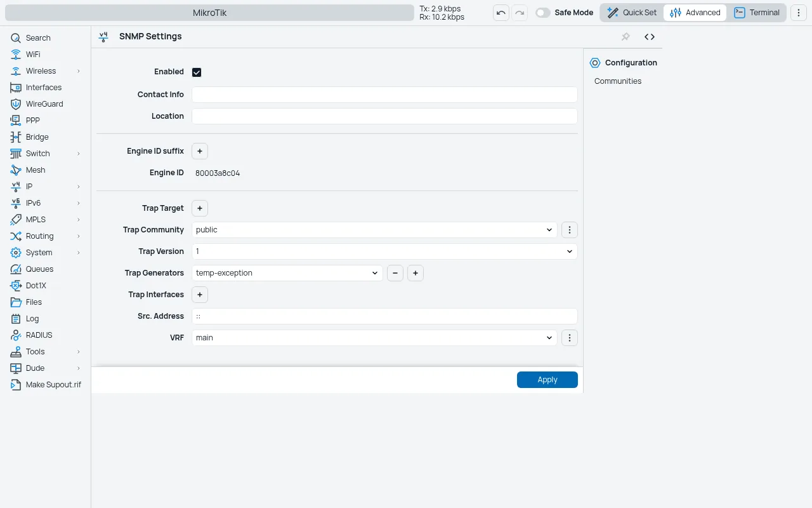Expand the Routing submenu
Viewport: 812px width, 508px height.
click(x=79, y=236)
